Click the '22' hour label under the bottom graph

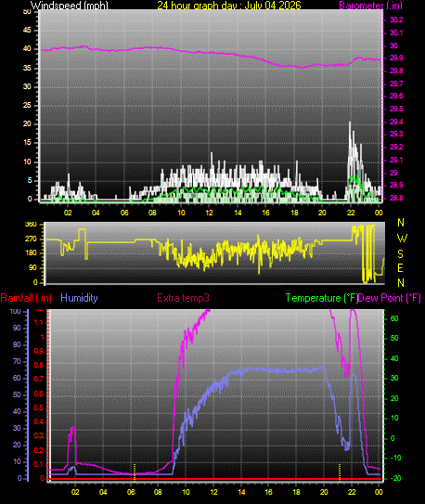coord(352,492)
